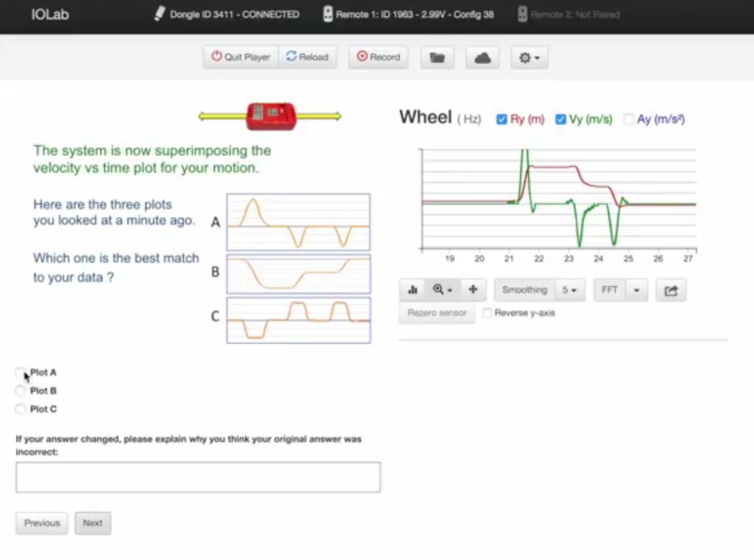The width and height of the screenshot is (754, 560).
Task: Click the Dongle ID status icon
Action: [159, 14]
